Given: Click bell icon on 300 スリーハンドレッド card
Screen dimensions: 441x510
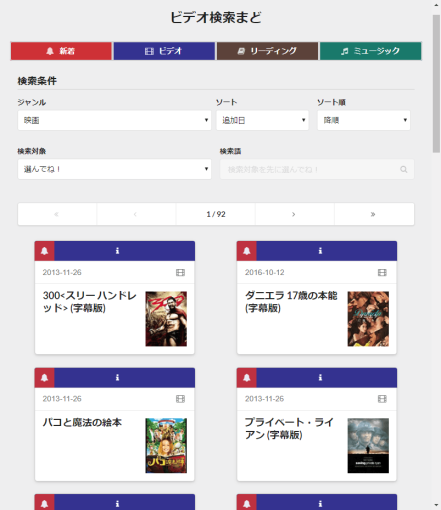Looking at the screenshot, I should [x=45, y=251].
